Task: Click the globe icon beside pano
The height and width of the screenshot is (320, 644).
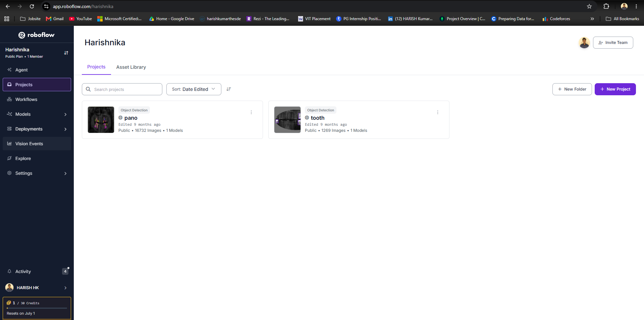Action: (120, 118)
